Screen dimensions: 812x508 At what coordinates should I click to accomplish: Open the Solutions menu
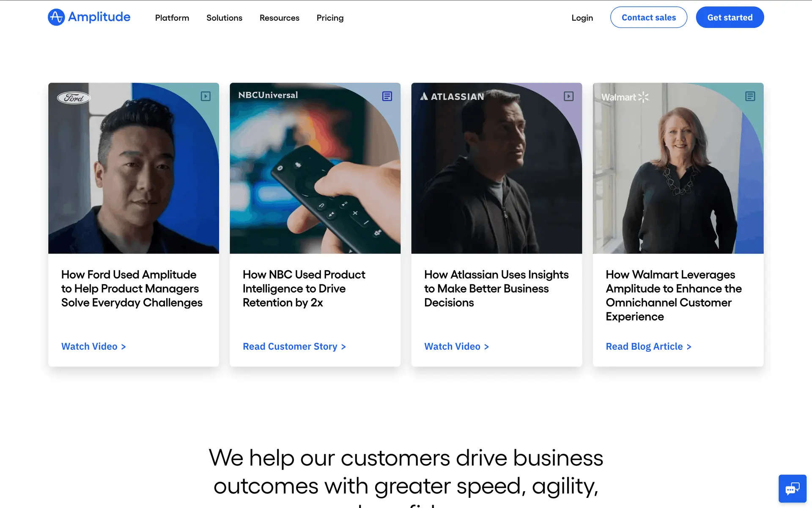coord(224,18)
